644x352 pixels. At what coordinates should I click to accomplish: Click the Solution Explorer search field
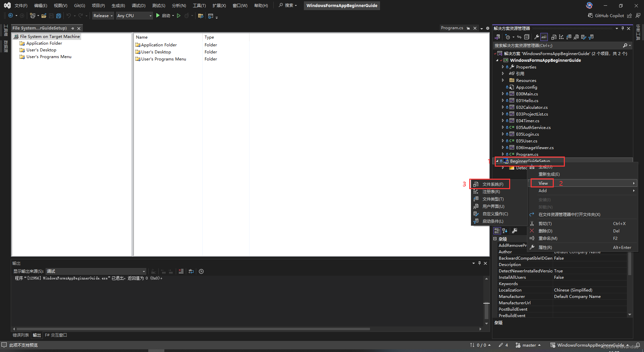(x=557, y=46)
